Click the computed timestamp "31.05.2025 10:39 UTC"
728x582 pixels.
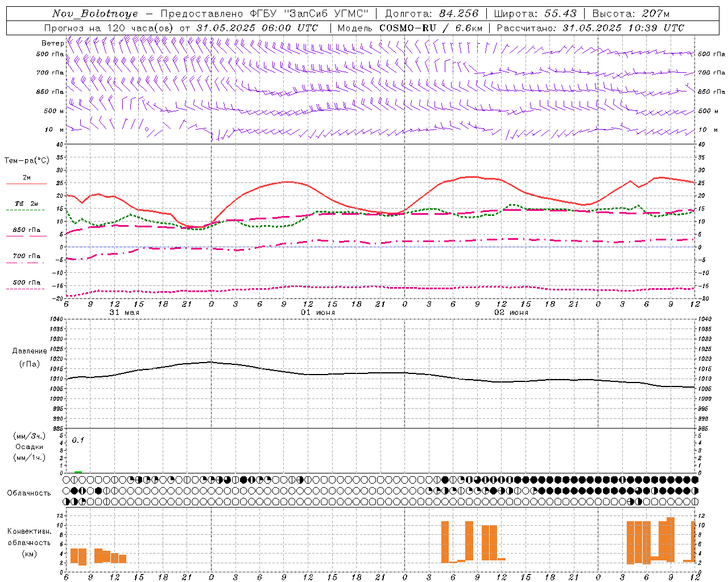(623, 28)
